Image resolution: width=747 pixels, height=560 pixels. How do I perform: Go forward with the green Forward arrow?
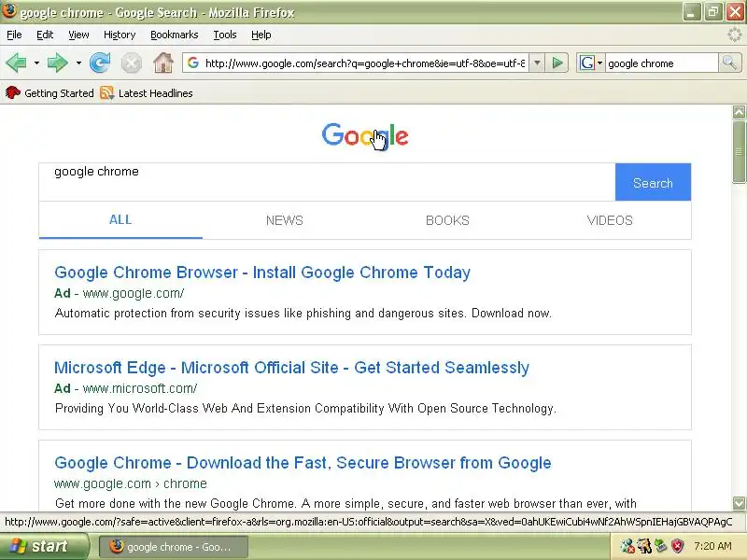click(x=58, y=63)
